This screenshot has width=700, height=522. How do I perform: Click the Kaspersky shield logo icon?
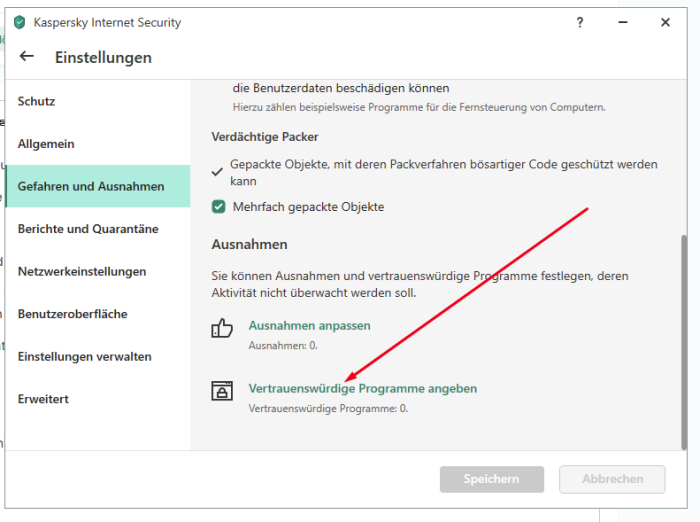click(x=20, y=22)
